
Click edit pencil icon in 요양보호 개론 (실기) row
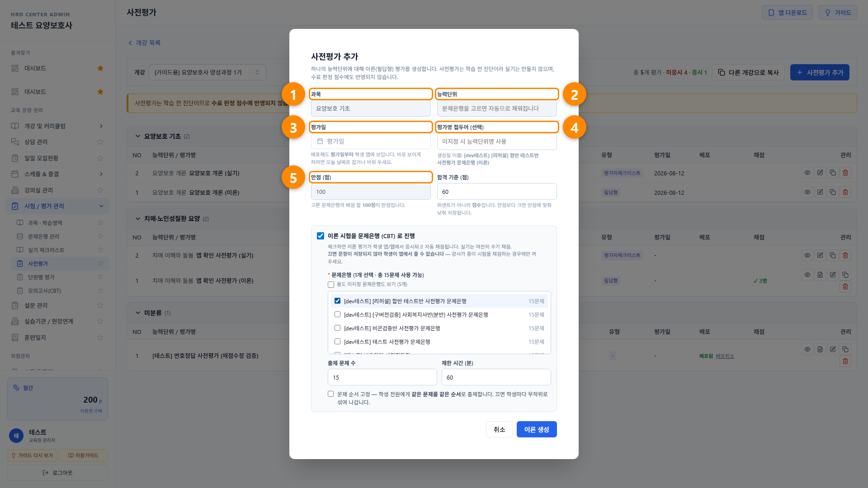pyautogui.click(x=820, y=173)
